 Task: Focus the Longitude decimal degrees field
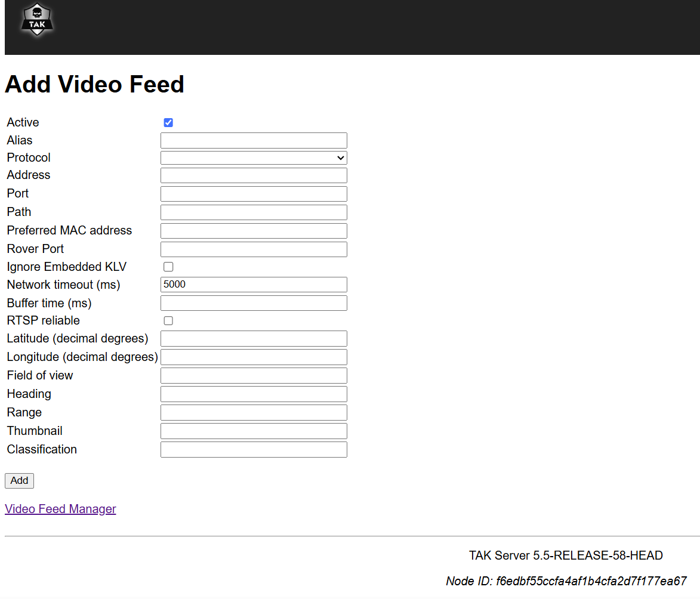tap(254, 357)
